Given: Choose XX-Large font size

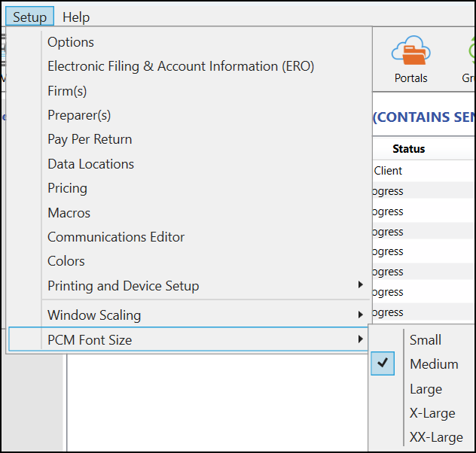Looking at the screenshot, I should coord(436,437).
